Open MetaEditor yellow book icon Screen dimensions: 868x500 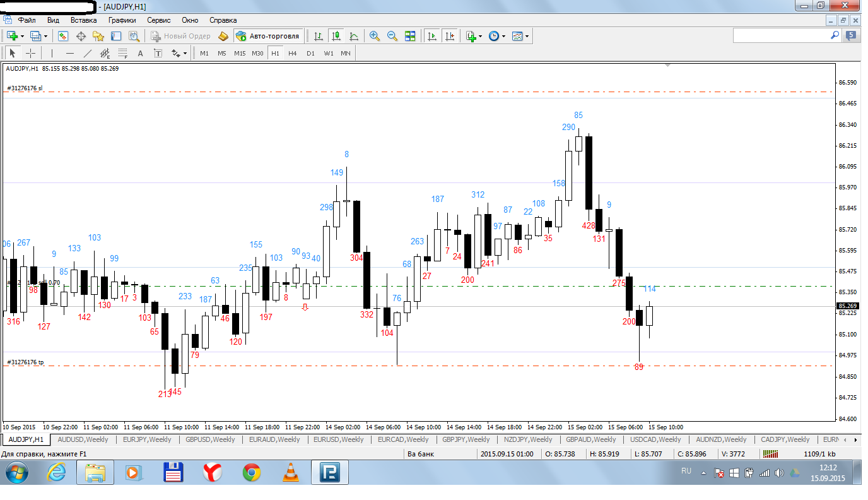click(223, 36)
